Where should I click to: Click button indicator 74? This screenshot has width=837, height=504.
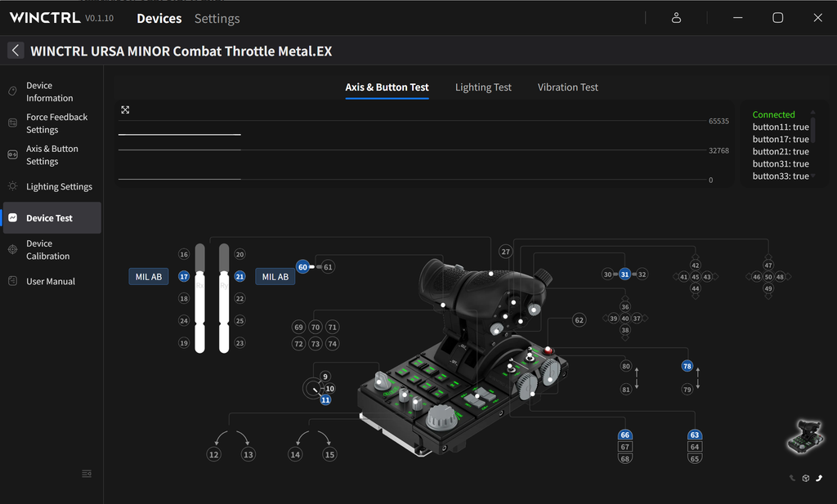(333, 343)
